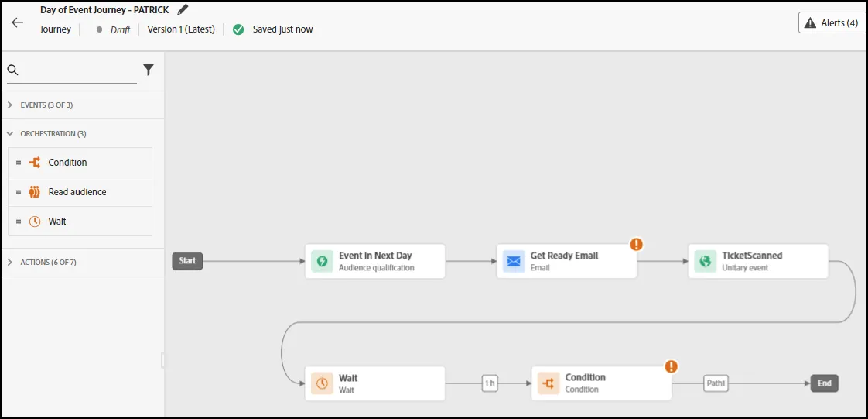Click the TicketScanned globe icon

point(705,261)
